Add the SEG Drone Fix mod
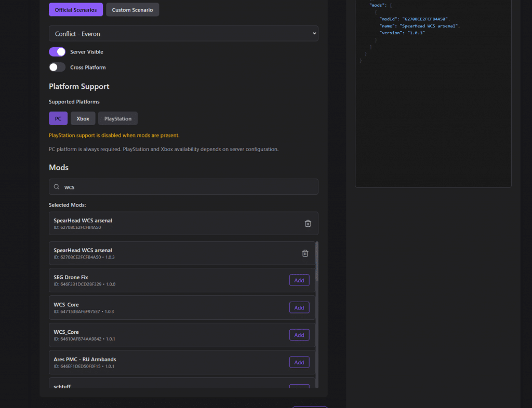The width and height of the screenshot is (532, 408). pos(299,280)
